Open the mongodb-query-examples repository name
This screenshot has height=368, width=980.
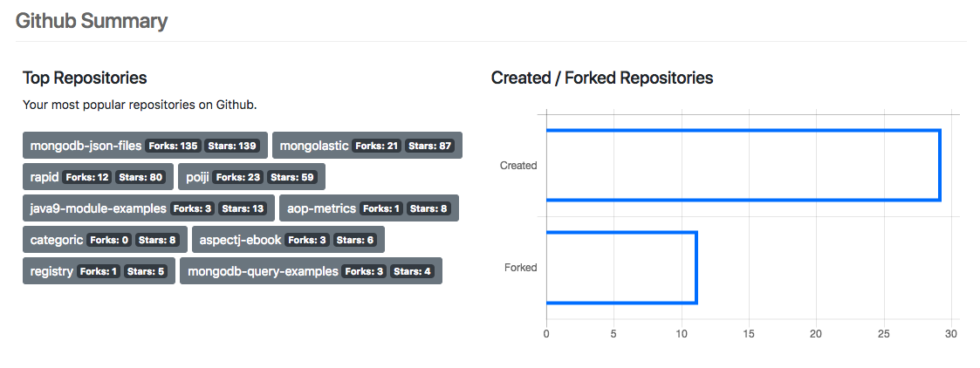[x=263, y=271]
